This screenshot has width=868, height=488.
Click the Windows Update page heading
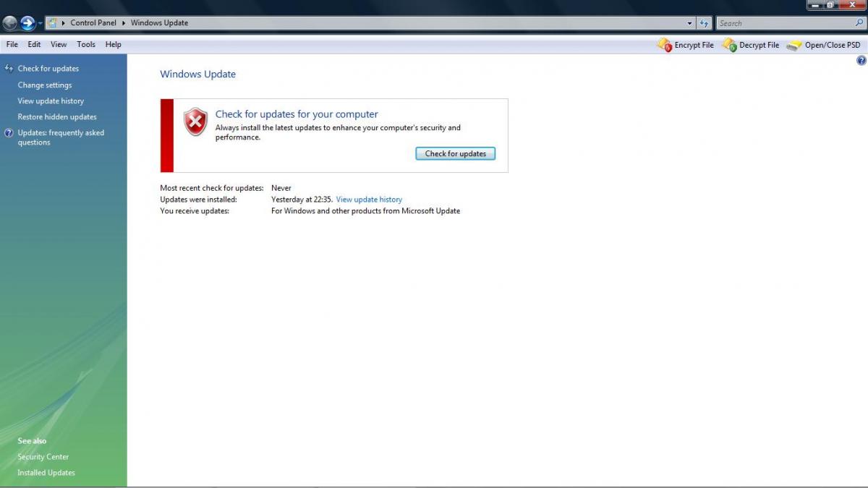pyautogui.click(x=197, y=74)
